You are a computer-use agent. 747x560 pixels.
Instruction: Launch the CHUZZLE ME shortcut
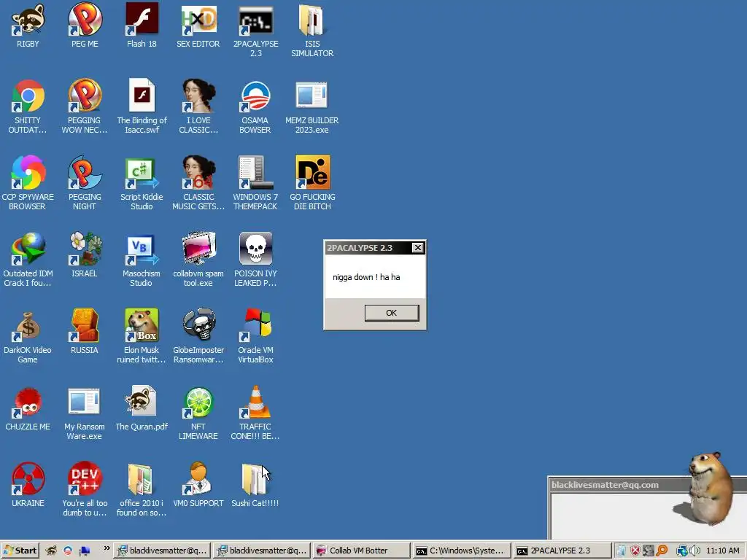coord(28,408)
